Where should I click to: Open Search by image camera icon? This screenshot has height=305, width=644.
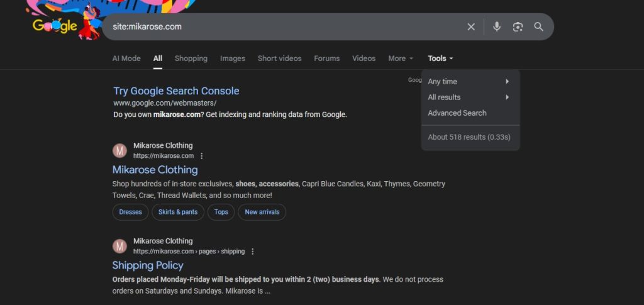tap(518, 26)
